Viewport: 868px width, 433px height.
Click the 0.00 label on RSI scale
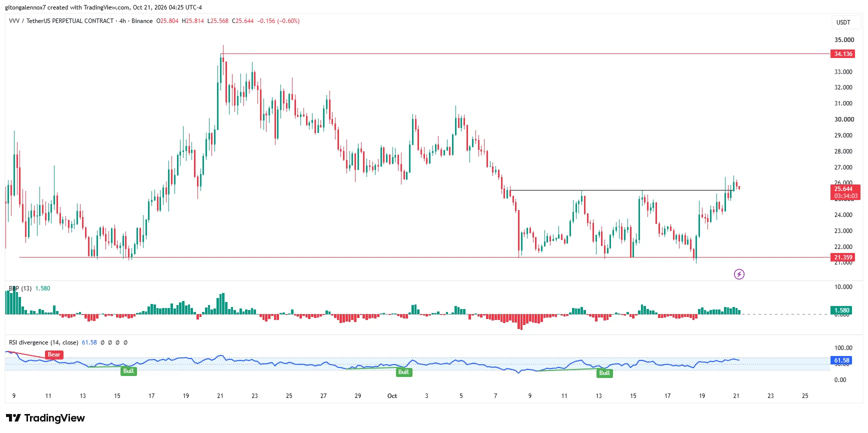[840, 380]
